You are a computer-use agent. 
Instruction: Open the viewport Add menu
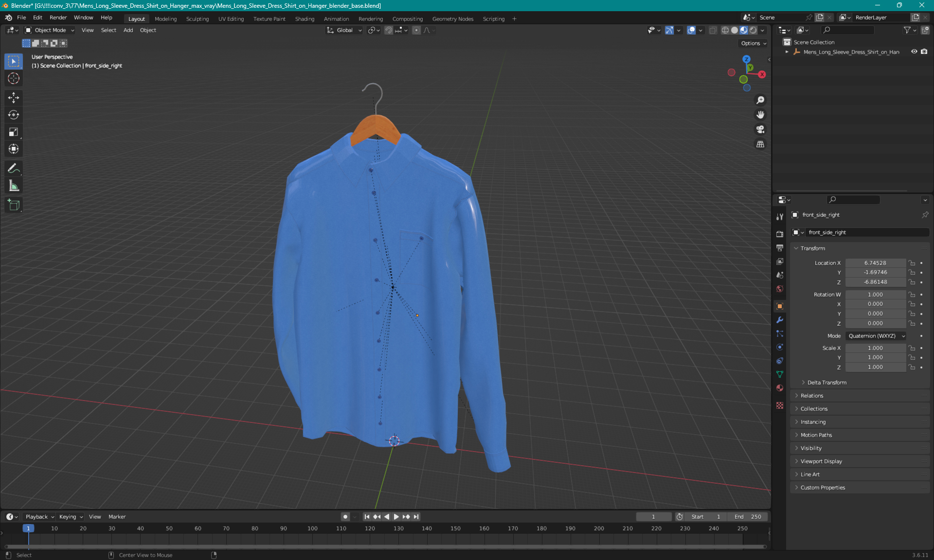128,30
